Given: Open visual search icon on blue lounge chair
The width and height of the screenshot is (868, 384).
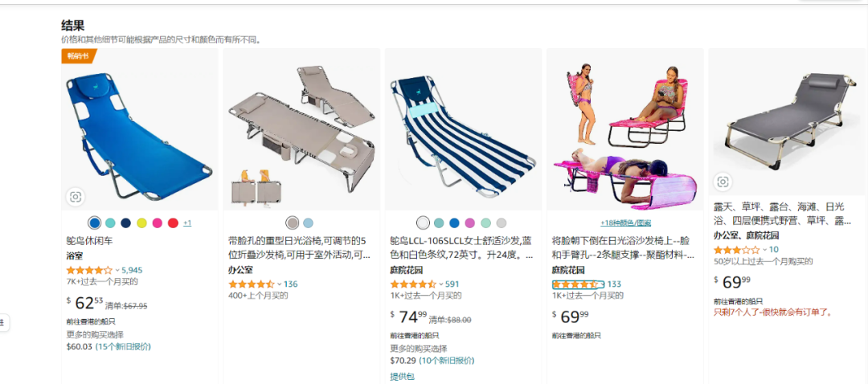Looking at the screenshot, I should (76, 197).
